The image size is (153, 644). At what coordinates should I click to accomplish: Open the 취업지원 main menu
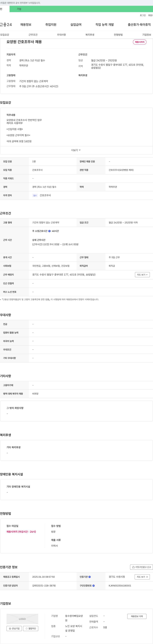(x=51, y=24)
